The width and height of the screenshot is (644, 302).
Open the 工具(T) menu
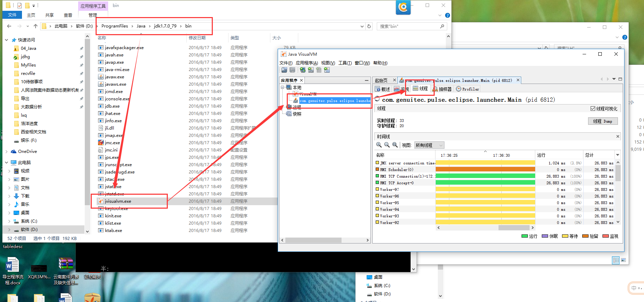click(x=345, y=63)
